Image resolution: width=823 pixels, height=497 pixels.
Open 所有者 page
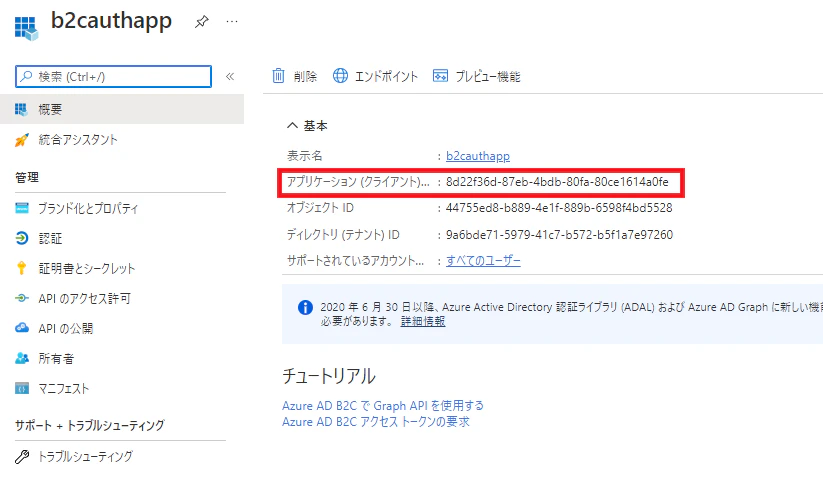pyautogui.click(x=56, y=358)
